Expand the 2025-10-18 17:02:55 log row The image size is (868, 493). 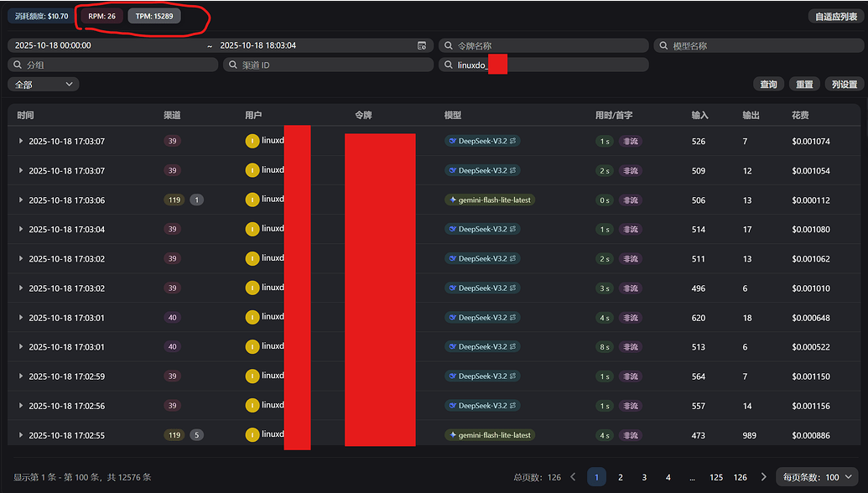20,435
